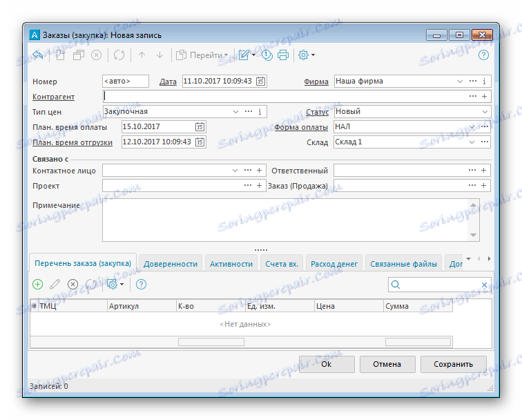Open calendar for План. время оплаты
Screen dimensions: 522x420
coord(200,126)
